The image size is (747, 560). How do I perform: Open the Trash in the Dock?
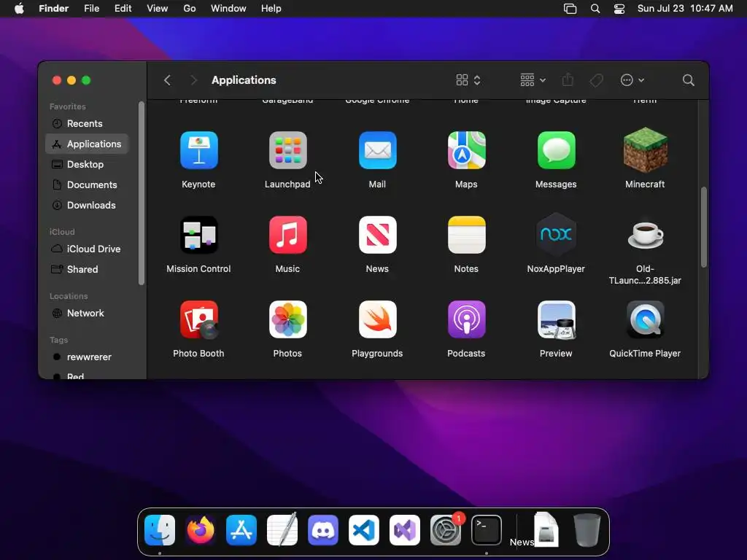point(587,529)
